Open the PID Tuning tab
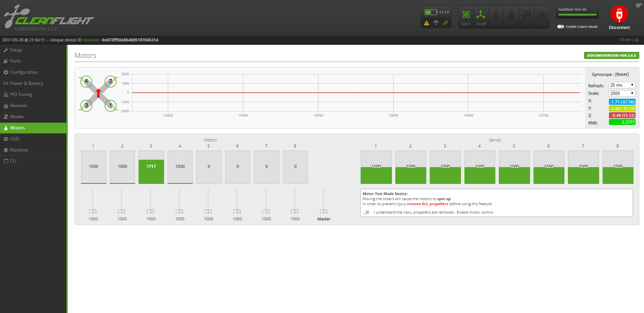This screenshot has height=313, width=644. [x=21, y=94]
